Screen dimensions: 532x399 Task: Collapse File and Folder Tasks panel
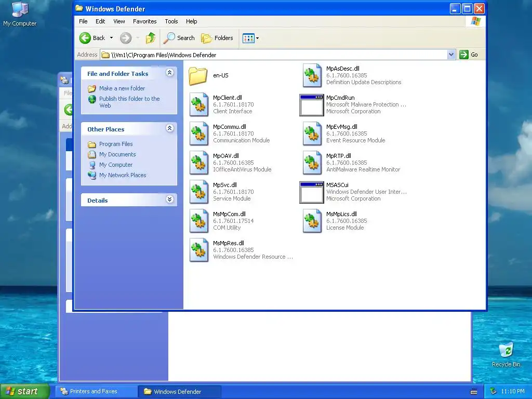click(x=170, y=73)
